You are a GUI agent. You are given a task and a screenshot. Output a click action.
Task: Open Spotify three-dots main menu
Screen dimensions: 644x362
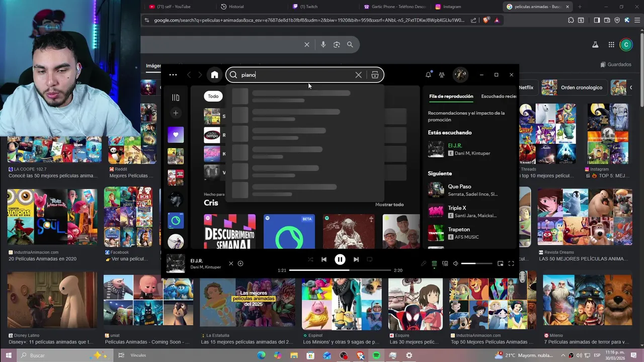pyautogui.click(x=173, y=75)
